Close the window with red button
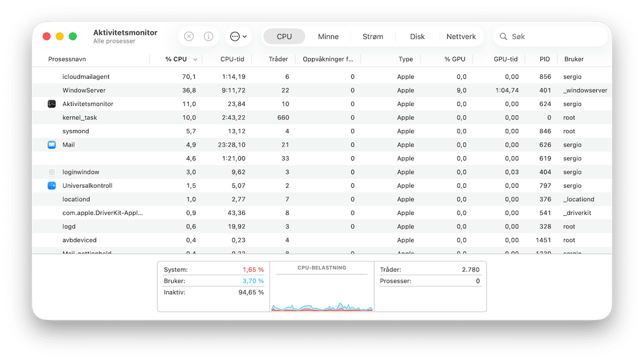 point(47,37)
